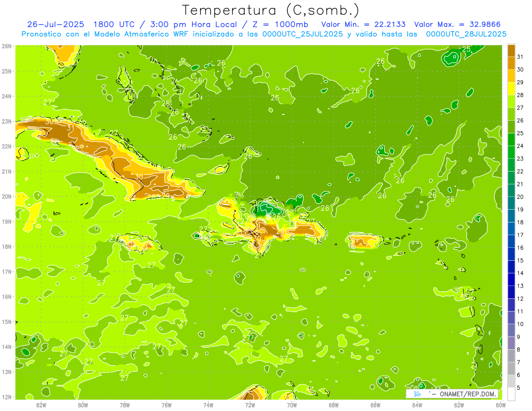Click the "Valor Max. = 32.9866" text
The image size is (532, 411).
click(x=458, y=24)
